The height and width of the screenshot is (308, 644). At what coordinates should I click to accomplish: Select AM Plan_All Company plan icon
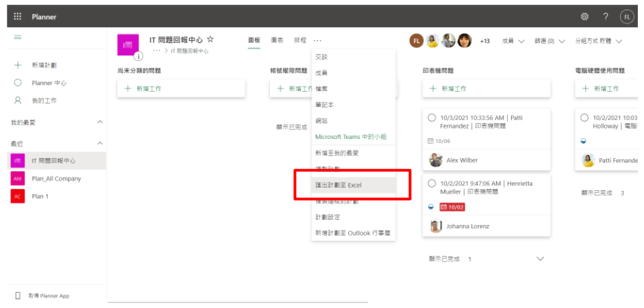tap(18, 179)
